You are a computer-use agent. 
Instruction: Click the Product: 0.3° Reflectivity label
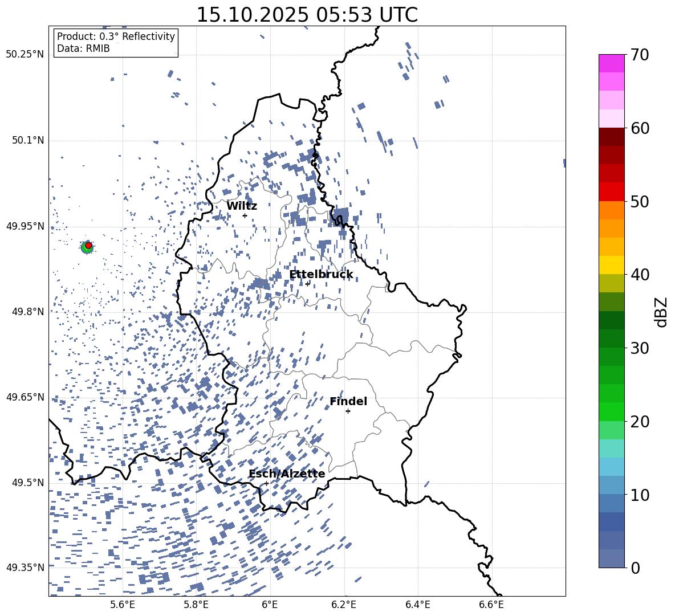coord(116,36)
